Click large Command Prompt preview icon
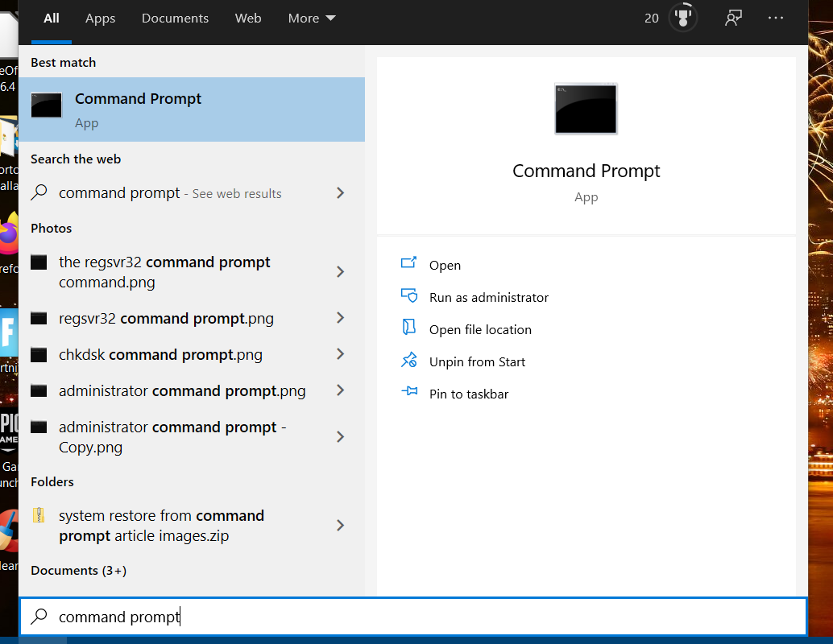Viewport: 833px width, 644px height. (586, 109)
